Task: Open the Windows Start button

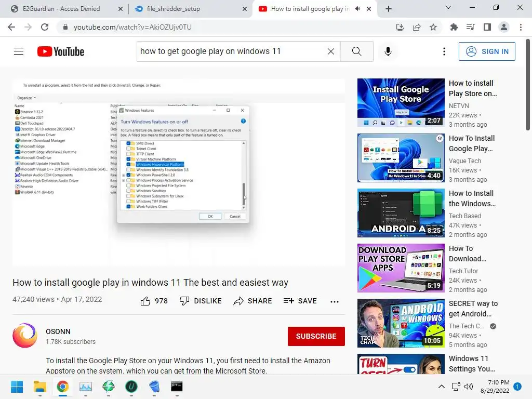Action: (17, 387)
